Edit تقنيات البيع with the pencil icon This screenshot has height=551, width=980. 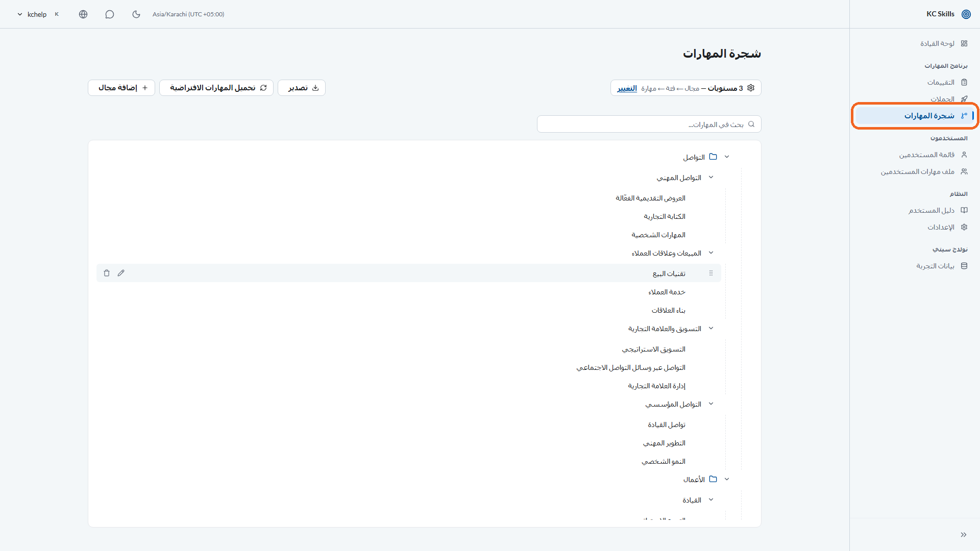pyautogui.click(x=121, y=273)
